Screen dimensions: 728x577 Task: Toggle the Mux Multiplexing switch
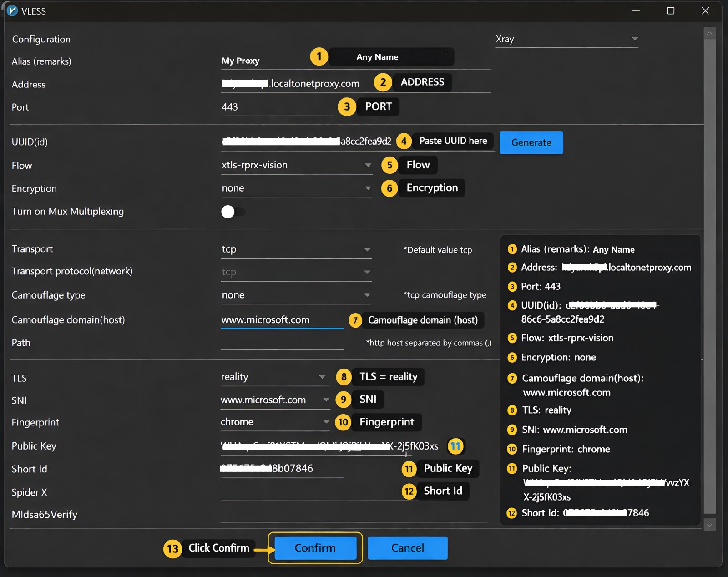click(233, 212)
